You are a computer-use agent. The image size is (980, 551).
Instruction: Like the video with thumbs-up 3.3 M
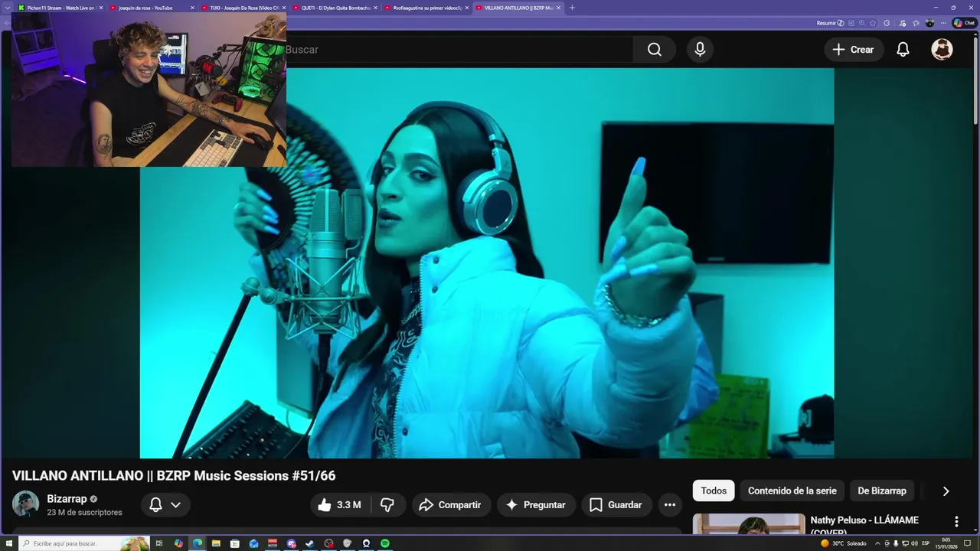pyautogui.click(x=340, y=505)
